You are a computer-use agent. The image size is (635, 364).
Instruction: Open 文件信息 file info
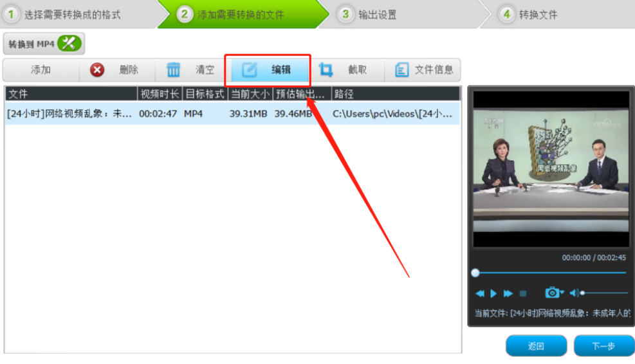point(423,69)
